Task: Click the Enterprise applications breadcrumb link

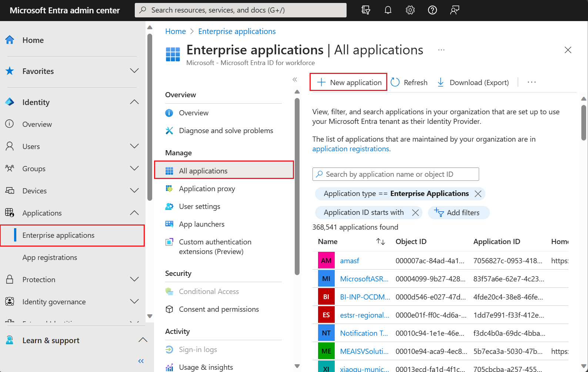Action: [237, 31]
